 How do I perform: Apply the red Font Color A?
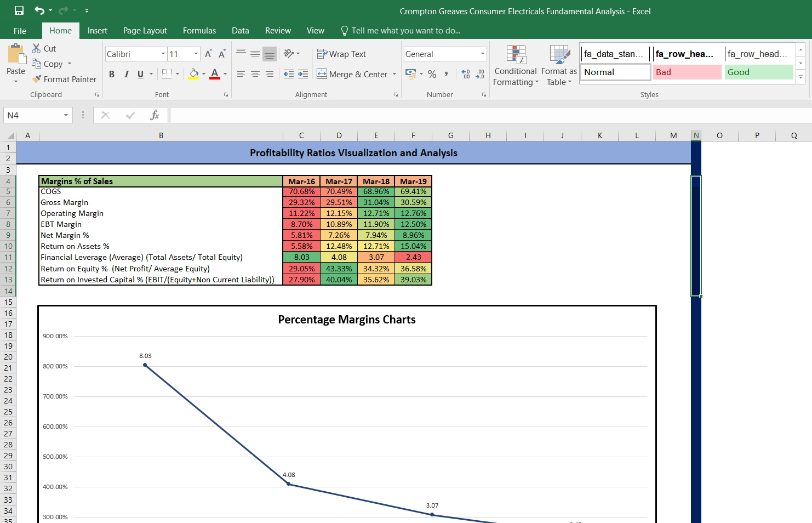[x=215, y=74]
